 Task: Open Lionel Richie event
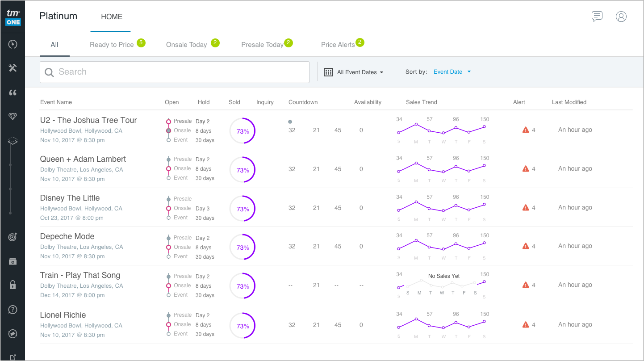point(63,315)
